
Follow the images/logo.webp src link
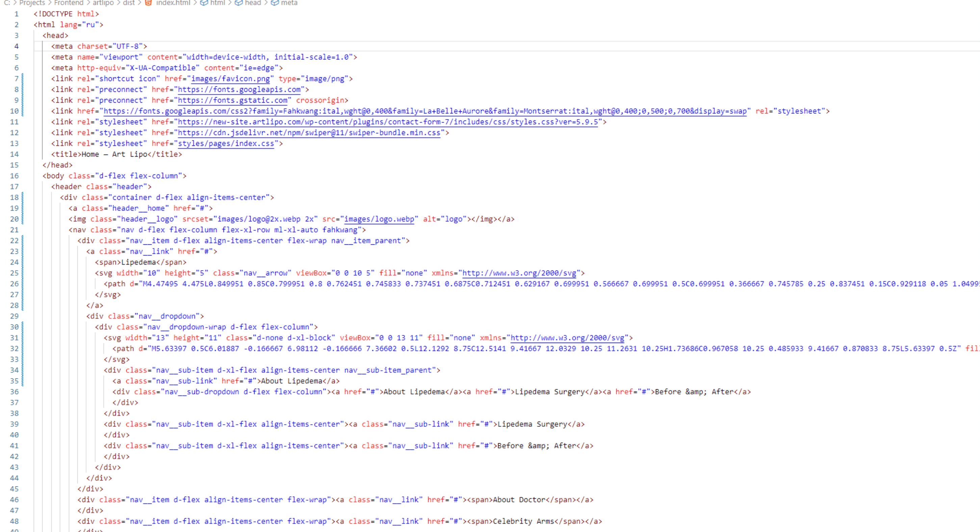tap(379, 219)
